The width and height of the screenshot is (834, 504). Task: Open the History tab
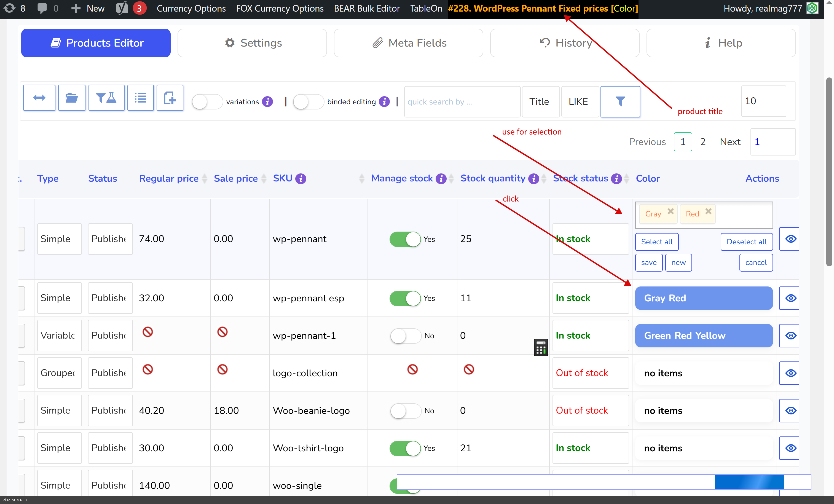click(565, 43)
